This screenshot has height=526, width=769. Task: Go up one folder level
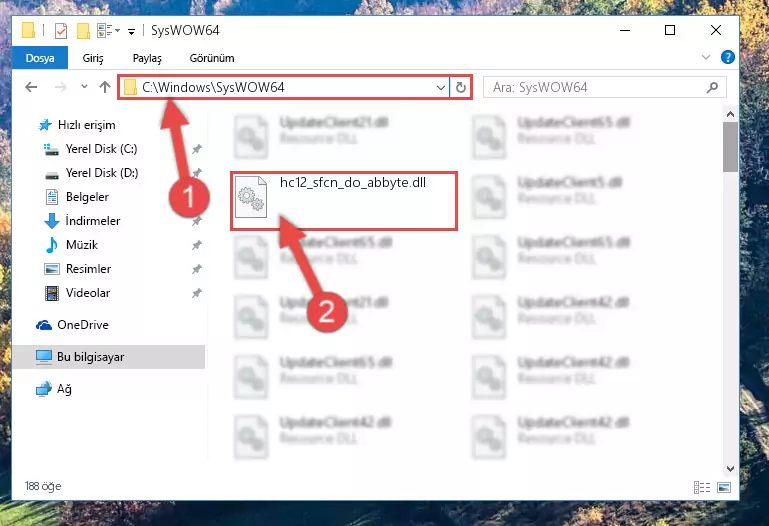point(104,87)
